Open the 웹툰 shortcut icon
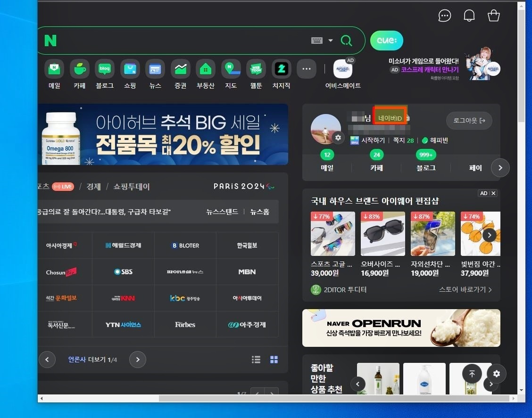The width and height of the screenshot is (532, 418). (256, 69)
